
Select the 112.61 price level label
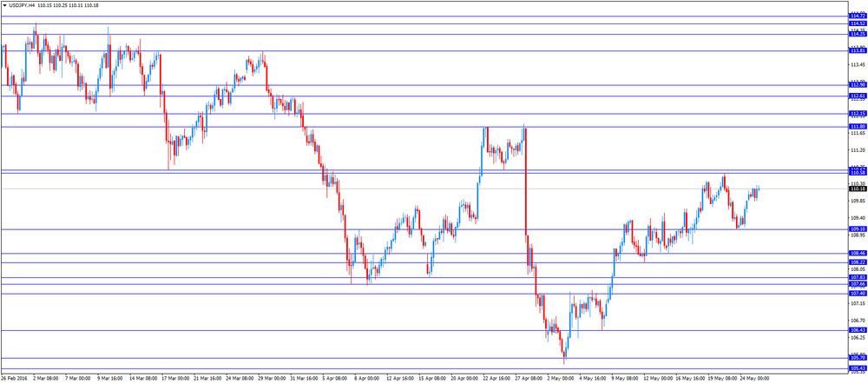pos(858,96)
